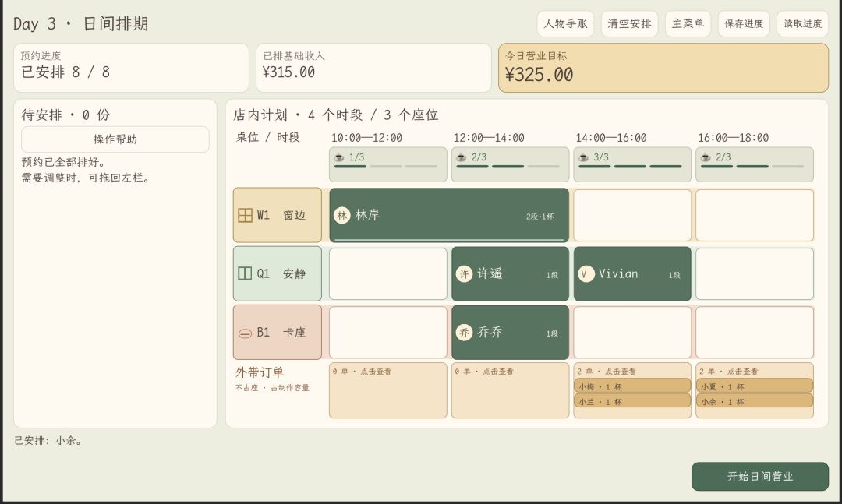Screen dimensions: 842x504
Task: Select the 小梅 · 1 杯 takeout order
Action: tap(632, 386)
